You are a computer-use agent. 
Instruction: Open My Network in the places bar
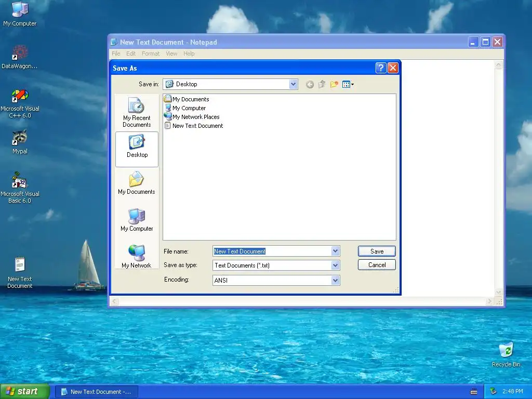[137, 256]
